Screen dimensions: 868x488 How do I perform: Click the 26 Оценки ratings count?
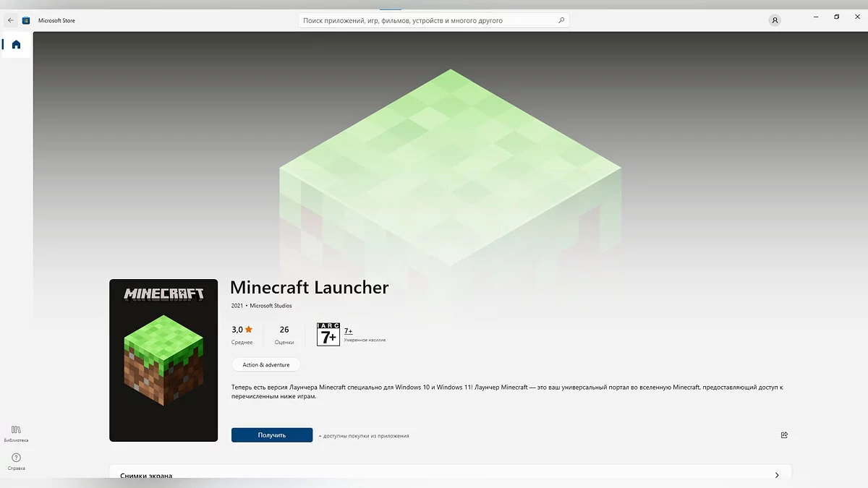point(284,335)
